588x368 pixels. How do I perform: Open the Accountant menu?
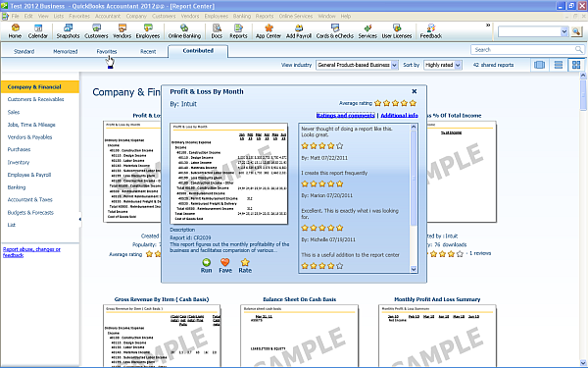click(108, 16)
